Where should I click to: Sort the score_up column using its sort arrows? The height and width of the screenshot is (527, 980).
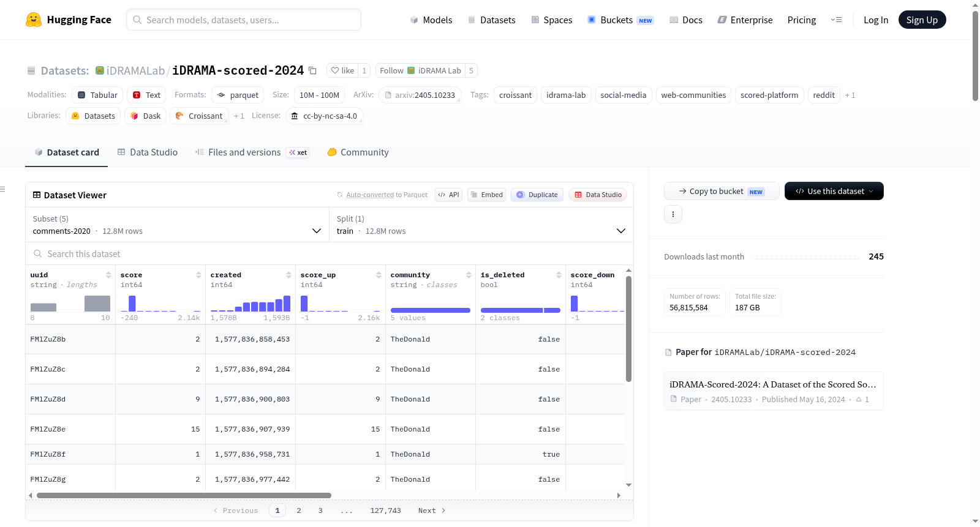[x=379, y=275]
